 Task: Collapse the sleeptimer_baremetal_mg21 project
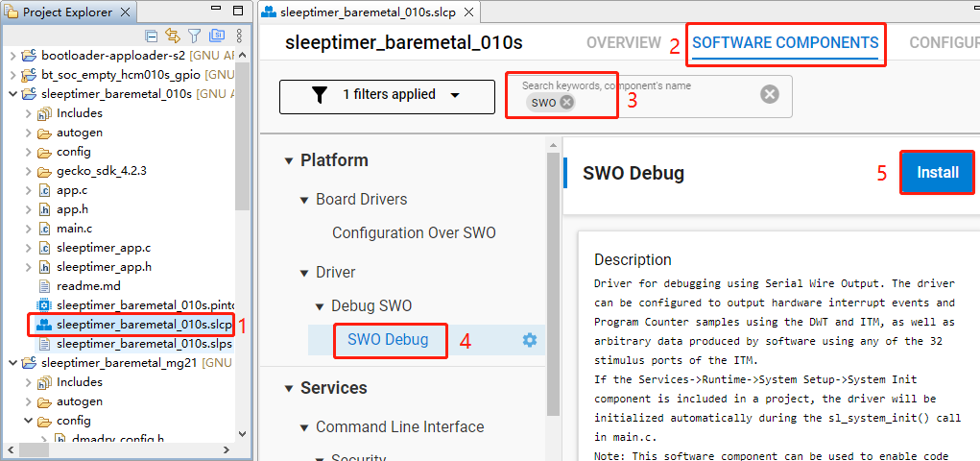coord(13,363)
